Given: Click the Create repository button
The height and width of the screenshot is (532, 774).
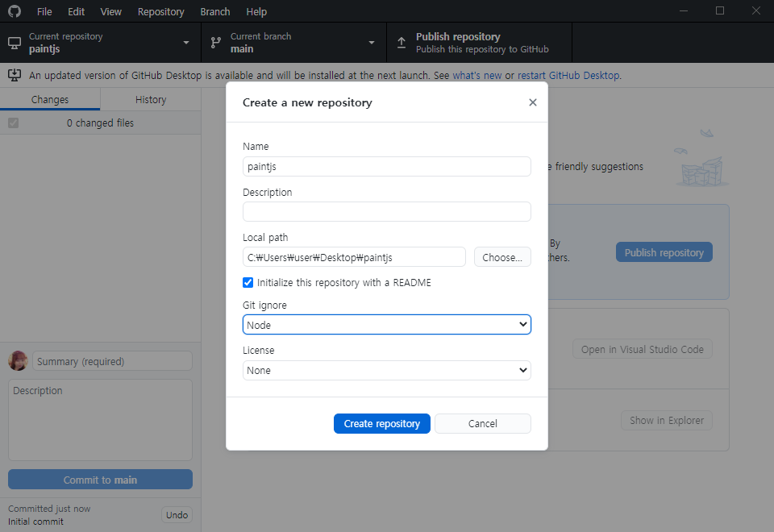Looking at the screenshot, I should [382, 423].
